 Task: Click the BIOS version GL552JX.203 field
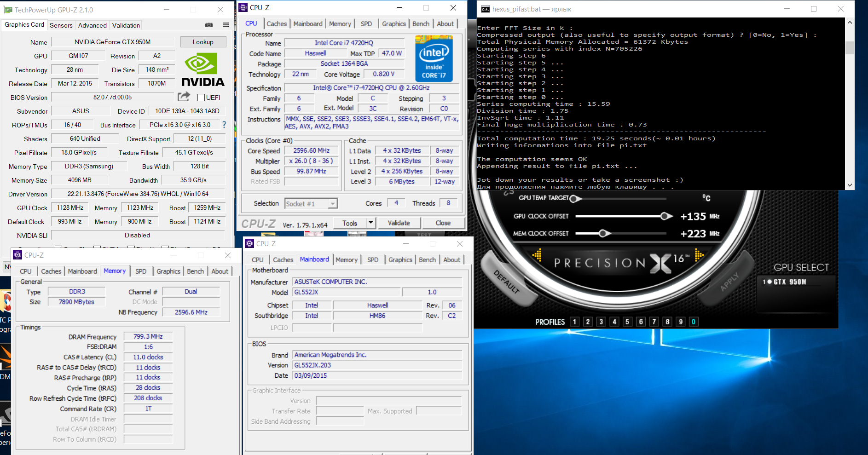pyautogui.click(x=377, y=365)
